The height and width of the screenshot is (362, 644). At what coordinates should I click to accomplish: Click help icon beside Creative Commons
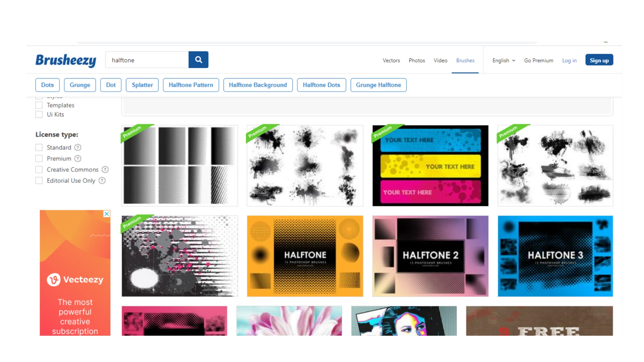pyautogui.click(x=105, y=170)
